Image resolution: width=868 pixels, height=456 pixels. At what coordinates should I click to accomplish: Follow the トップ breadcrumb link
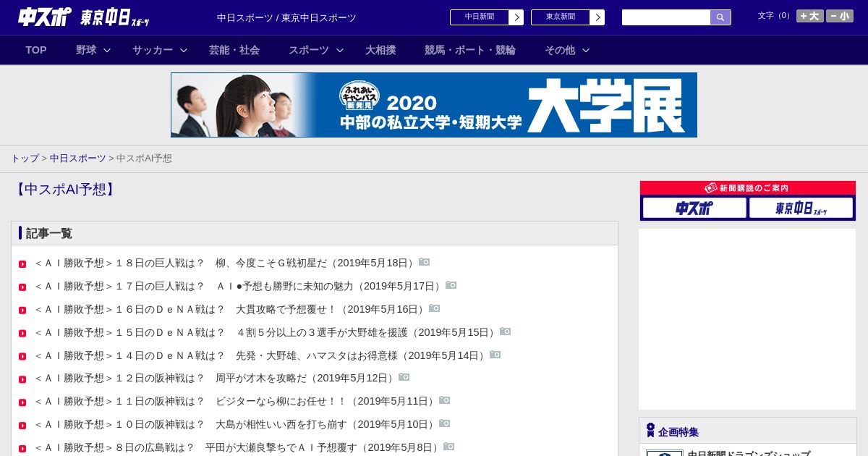click(25, 158)
